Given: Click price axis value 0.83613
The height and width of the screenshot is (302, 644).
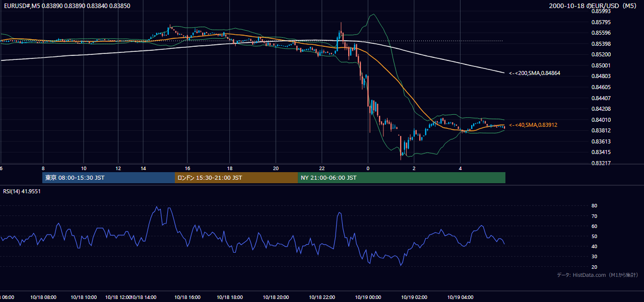Looking at the screenshot, I should [601, 141].
